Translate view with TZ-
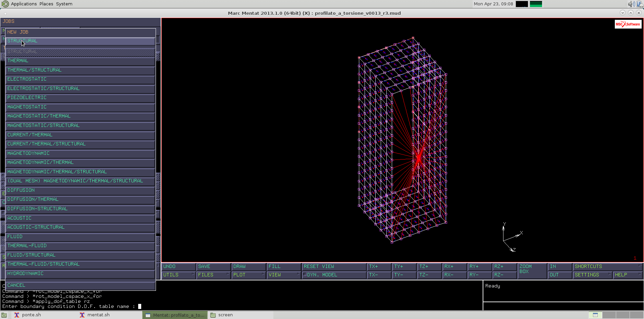644x319 pixels. click(430, 275)
